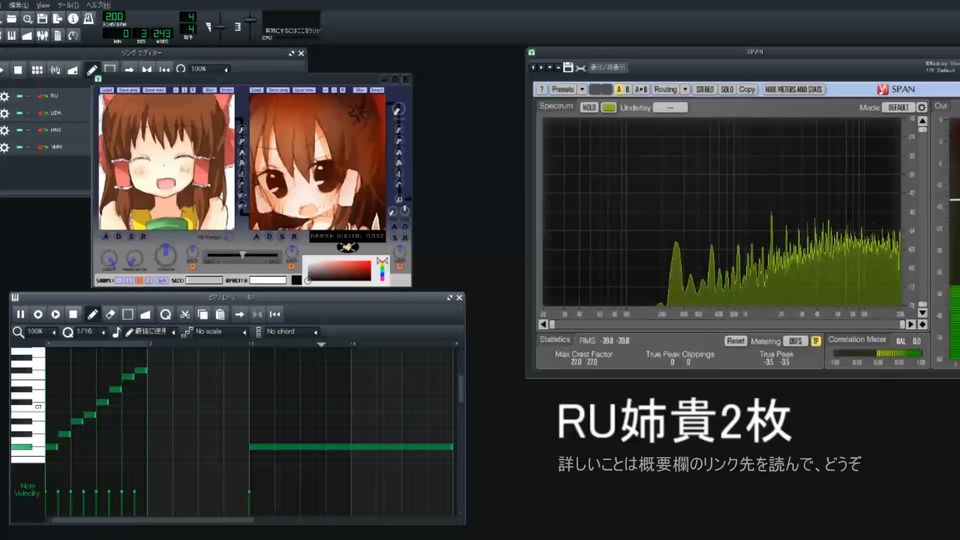
Task: Open the No chord dropdown
Action: [x=290, y=332]
